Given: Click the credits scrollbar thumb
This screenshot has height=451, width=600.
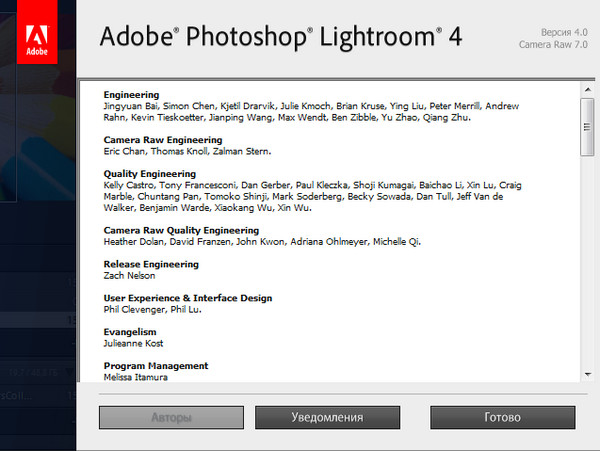Looking at the screenshot, I should pos(587,126).
